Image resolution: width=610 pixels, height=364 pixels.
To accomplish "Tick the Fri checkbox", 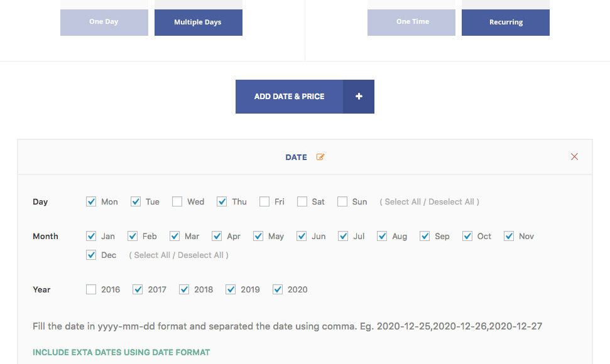I will pos(264,201).
